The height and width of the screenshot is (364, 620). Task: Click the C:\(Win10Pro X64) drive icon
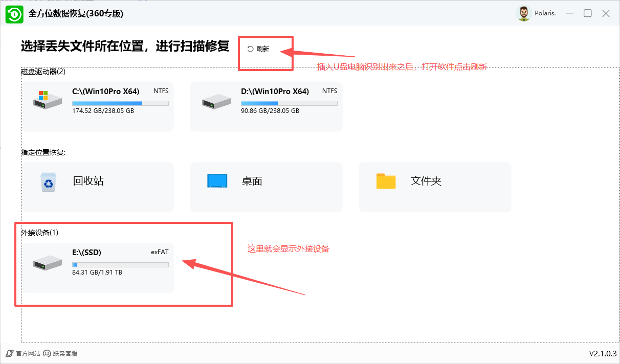[47, 101]
